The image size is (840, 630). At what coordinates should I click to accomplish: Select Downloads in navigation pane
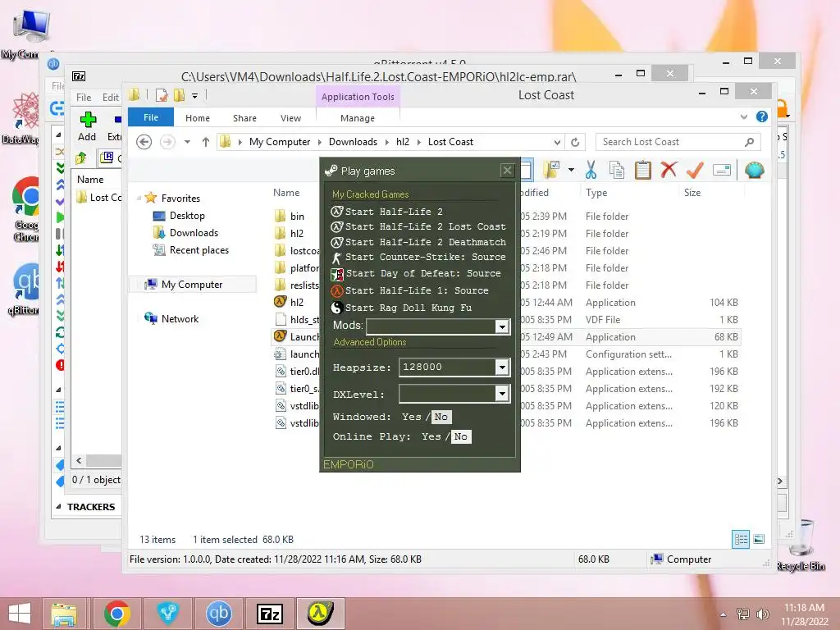click(194, 232)
